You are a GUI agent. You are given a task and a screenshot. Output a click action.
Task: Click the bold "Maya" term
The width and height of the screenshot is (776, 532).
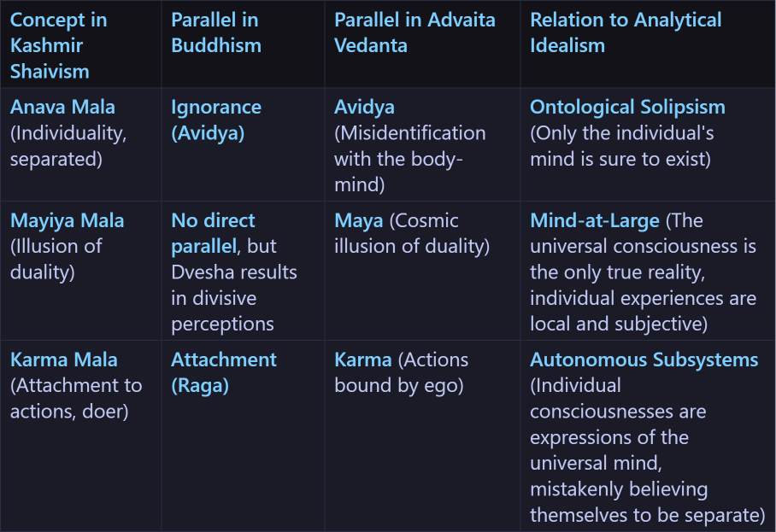pyautogui.click(x=358, y=220)
